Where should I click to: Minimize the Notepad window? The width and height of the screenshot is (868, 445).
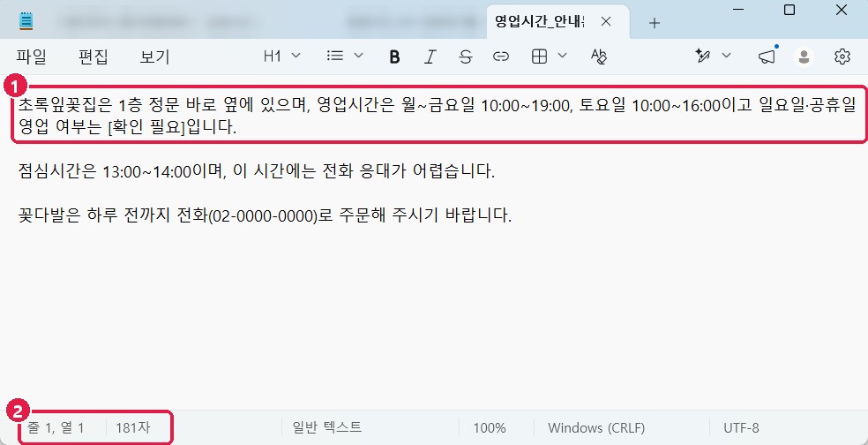(737, 10)
